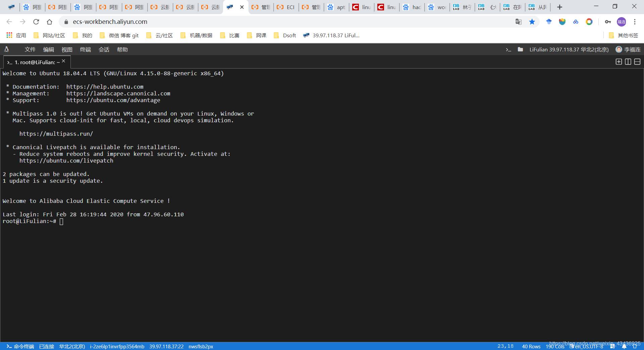Open the file manager folder icon in workbench header

(x=520, y=49)
